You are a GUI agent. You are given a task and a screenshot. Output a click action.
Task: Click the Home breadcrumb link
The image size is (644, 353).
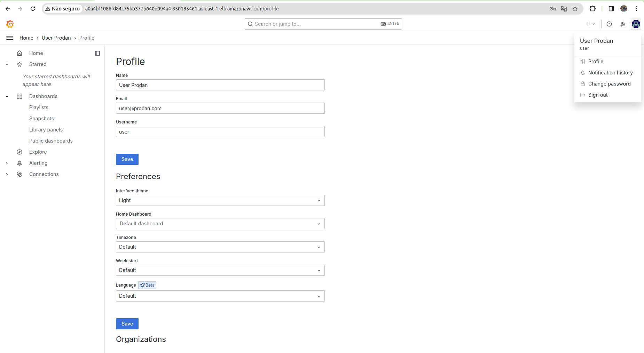pyautogui.click(x=26, y=38)
